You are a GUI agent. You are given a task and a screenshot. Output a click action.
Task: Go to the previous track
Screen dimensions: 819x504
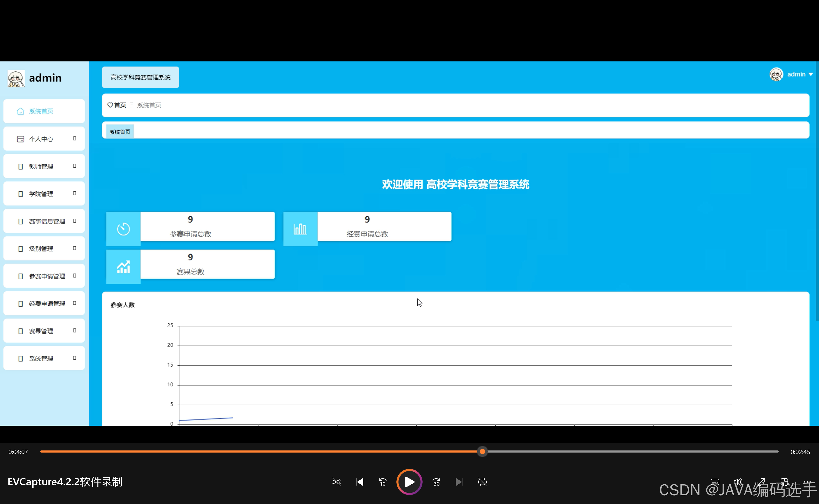point(359,482)
